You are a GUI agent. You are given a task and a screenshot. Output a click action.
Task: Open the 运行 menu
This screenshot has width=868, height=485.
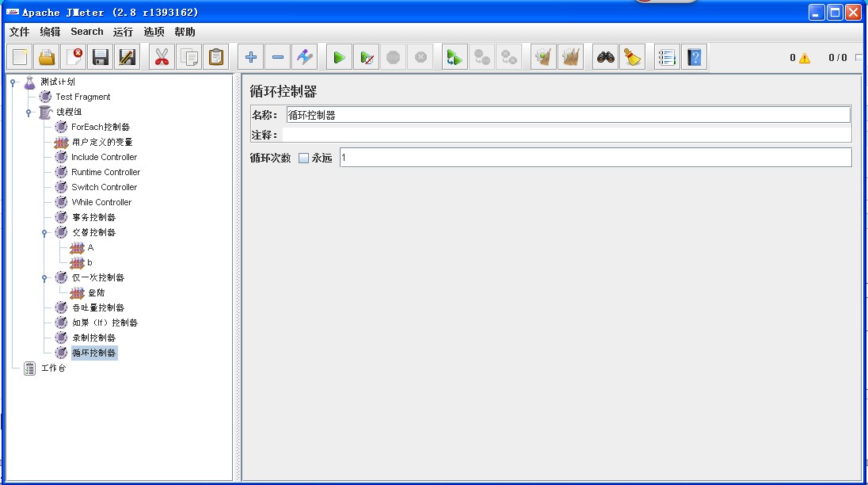pyautogui.click(x=123, y=32)
